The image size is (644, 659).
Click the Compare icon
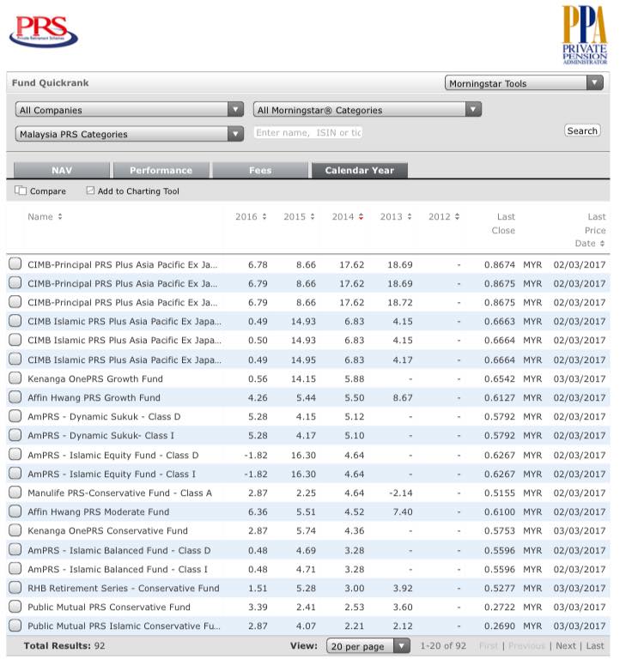21,191
